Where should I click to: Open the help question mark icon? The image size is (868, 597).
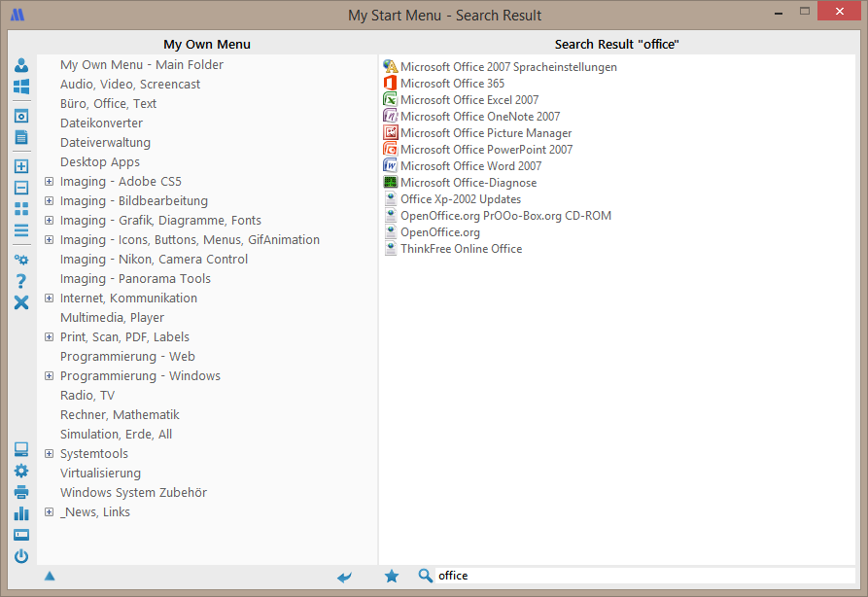pyautogui.click(x=21, y=281)
